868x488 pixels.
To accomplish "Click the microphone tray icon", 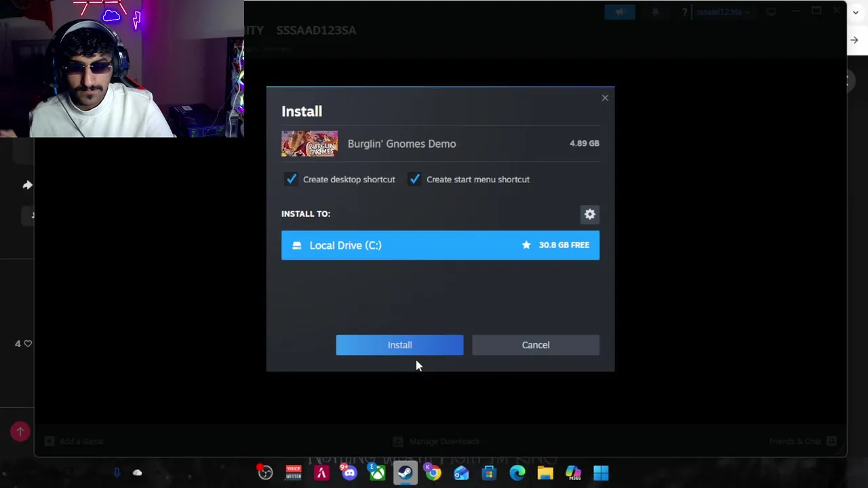I will click(x=117, y=472).
